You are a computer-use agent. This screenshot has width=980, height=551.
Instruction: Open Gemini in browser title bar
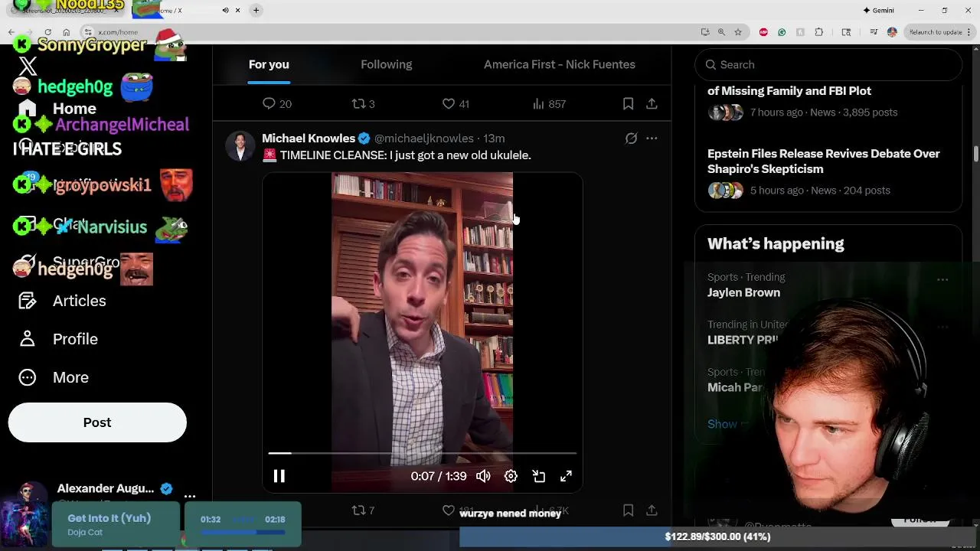click(878, 10)
